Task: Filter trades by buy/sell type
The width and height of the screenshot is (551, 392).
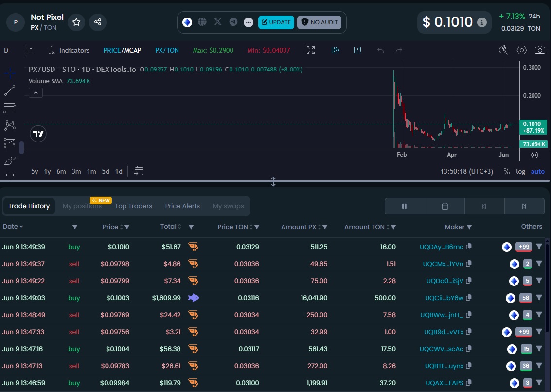Action: (75, 227)
